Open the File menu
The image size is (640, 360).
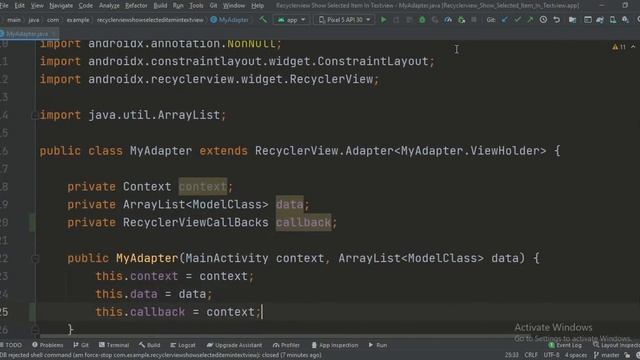tap(4, 6)
